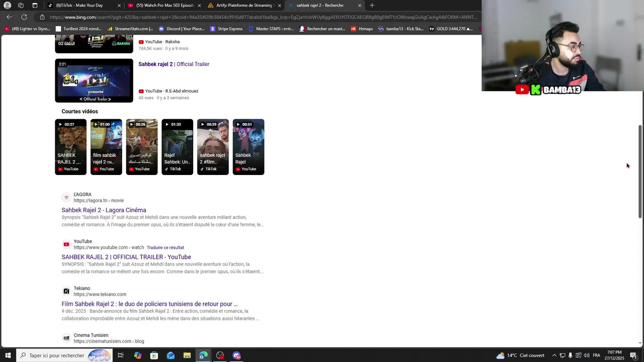644x362 pixels.
Task: Click the Taper ici pour rechercher box
Action: click(64, 355)
